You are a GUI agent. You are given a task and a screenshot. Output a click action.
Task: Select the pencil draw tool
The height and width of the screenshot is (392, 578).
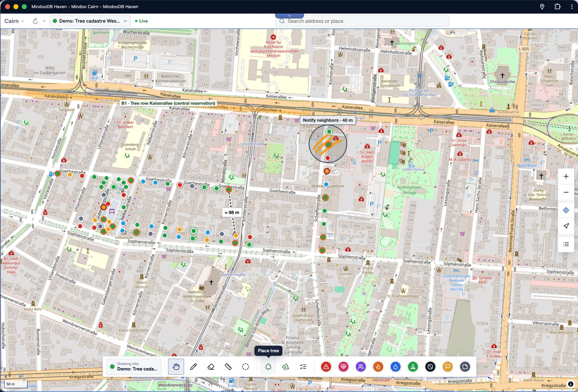(193, 367)
